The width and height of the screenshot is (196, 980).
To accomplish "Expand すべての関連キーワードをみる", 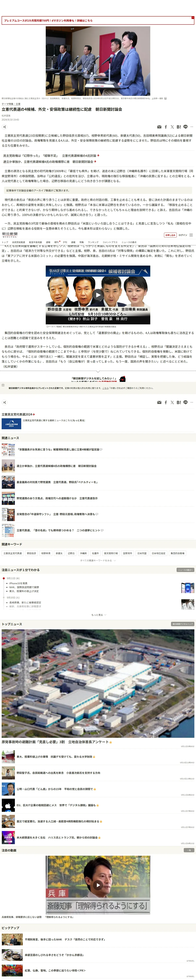I will 98,560.
